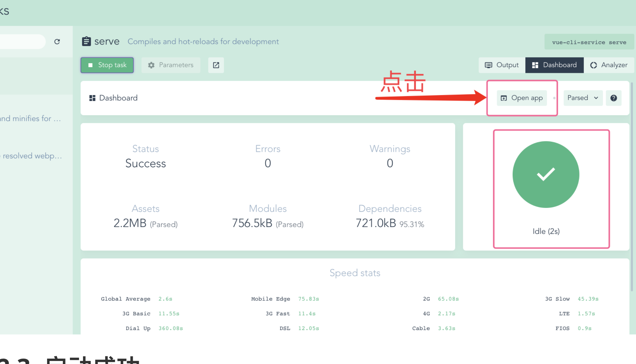Select the Dashboard view tab

tap(554, 65)
